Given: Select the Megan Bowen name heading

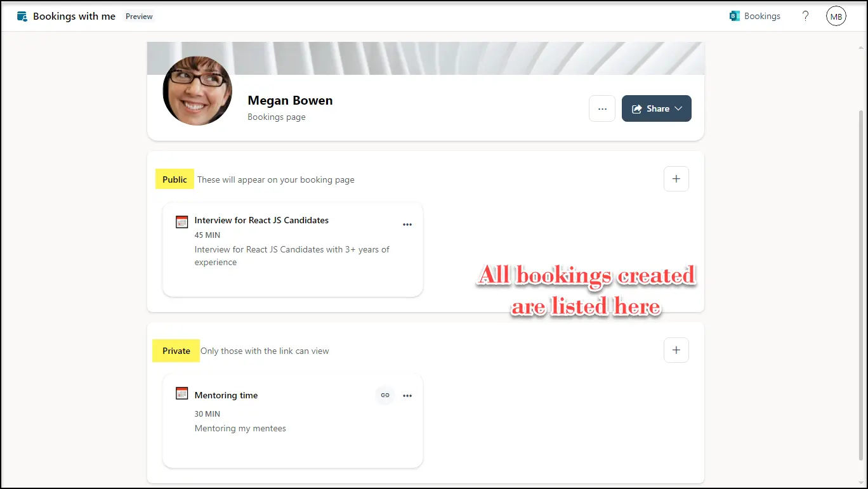Looking at the screenshot, I should (x=290, y=100).
